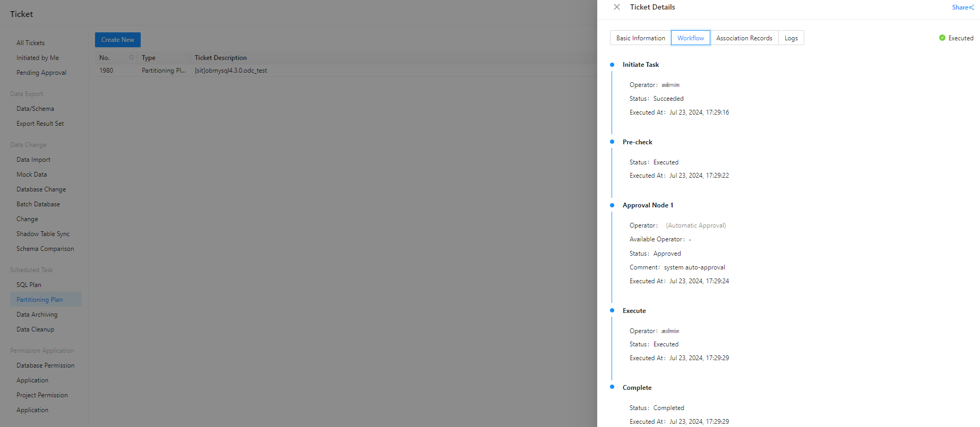The width and height of the screenshot is (980, 427).
Task: Click the Initiate Task timeline dot
Action: tap(612, 65)
